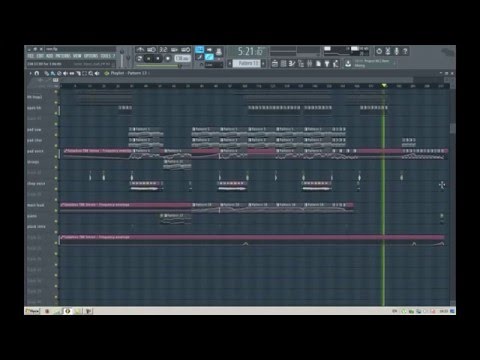Click the help question mark icon

pos(405,51)
